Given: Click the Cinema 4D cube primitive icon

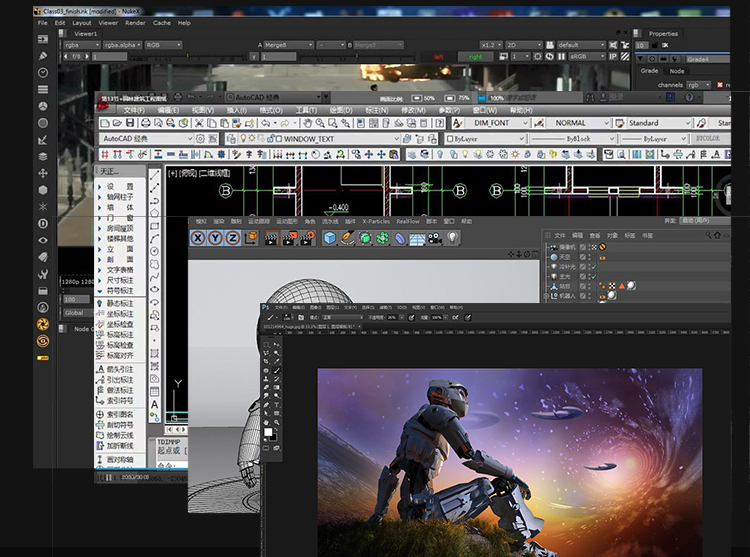Looking at the screenshot, I should pos(330,238).
